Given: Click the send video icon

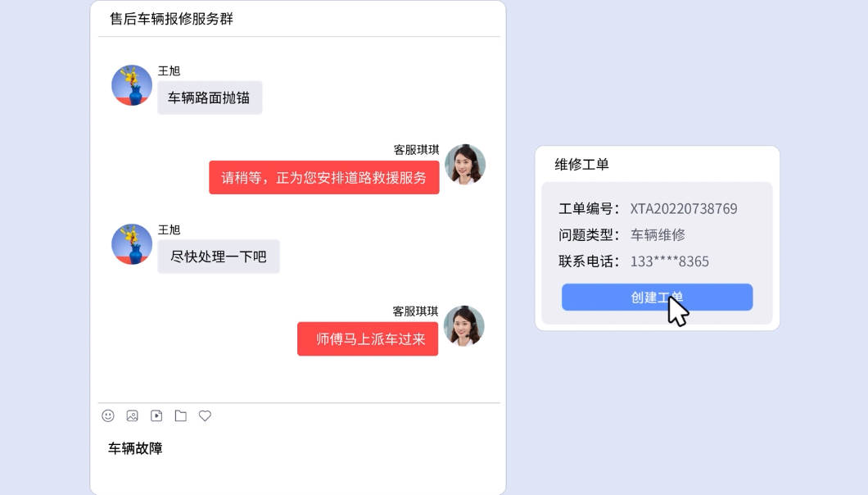Looking at the screenshot, I should 156,416.
